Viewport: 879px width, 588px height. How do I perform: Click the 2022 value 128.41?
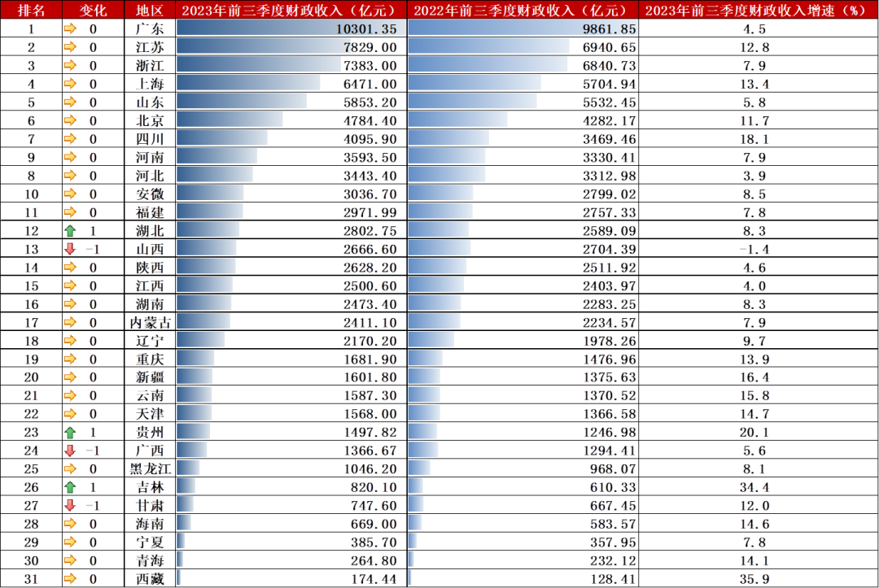pos(614,579)
